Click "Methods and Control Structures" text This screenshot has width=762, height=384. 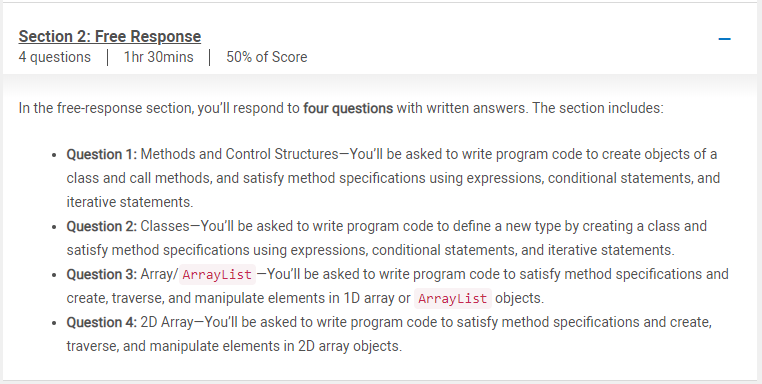tap(240, 154)
